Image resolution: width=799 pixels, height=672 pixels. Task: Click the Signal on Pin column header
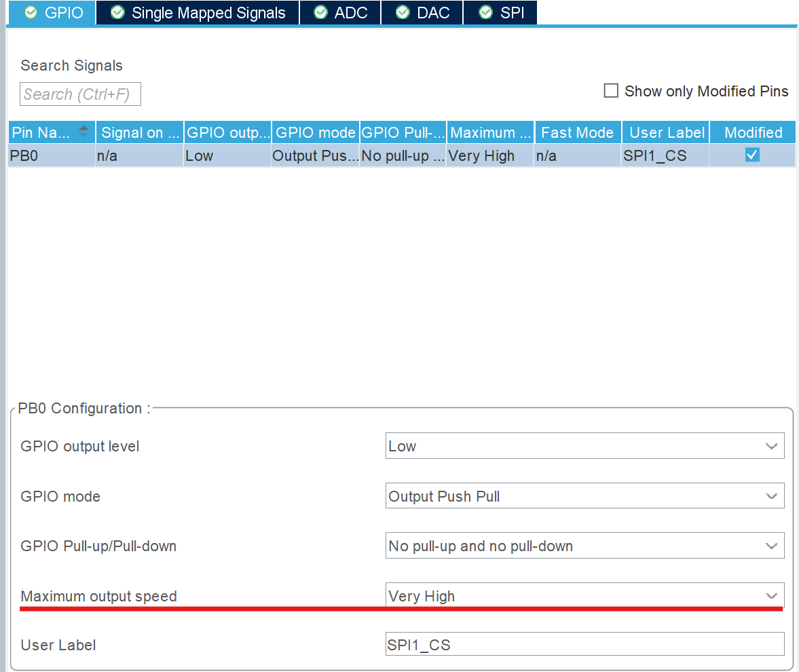tap(140, 132)
